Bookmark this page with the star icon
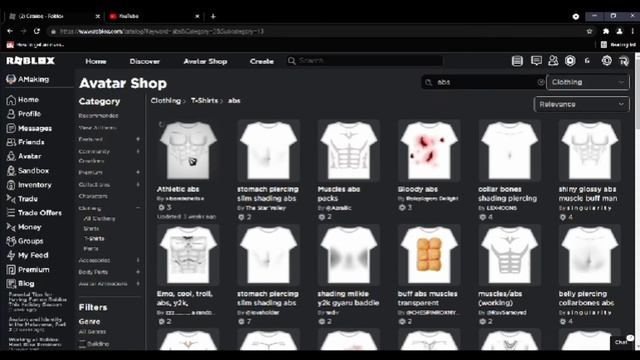The image size is (640, 360). [x=589, y=31]
